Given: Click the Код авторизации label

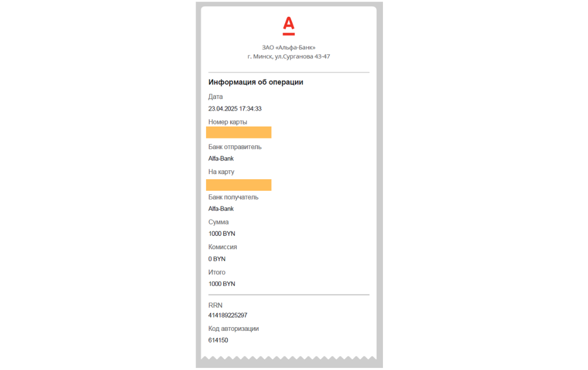Looking at the screenshot, I should pos(233,329).
